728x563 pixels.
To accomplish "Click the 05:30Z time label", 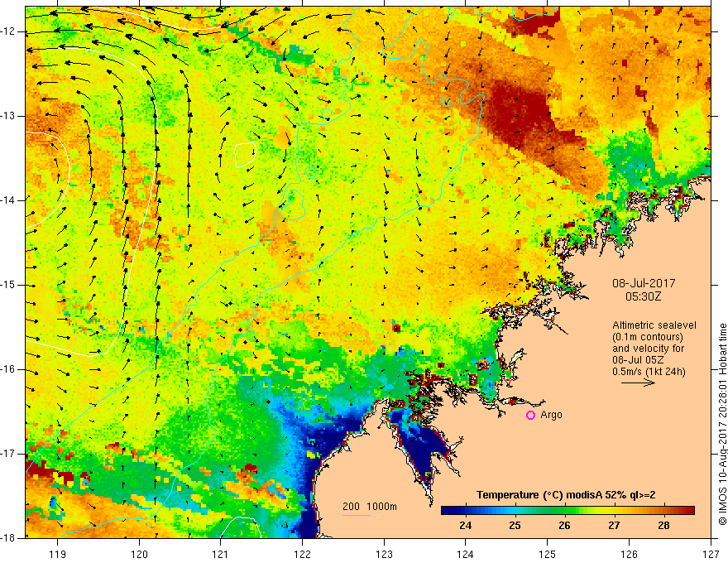I will (643, 296).
